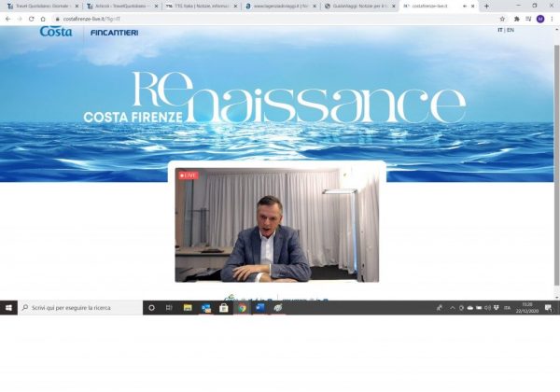
Task: Switch to the Travel Quotidiano tab
Action: 41,6
